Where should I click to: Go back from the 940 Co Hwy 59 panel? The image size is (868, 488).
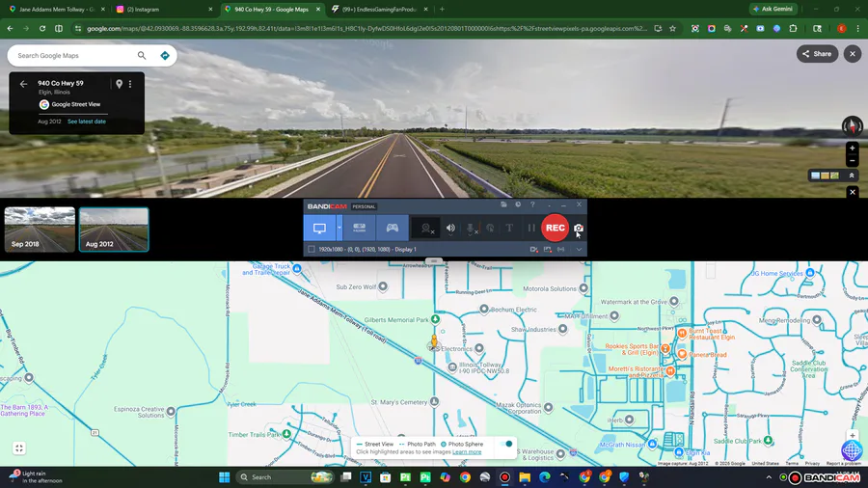pos(23,84)
